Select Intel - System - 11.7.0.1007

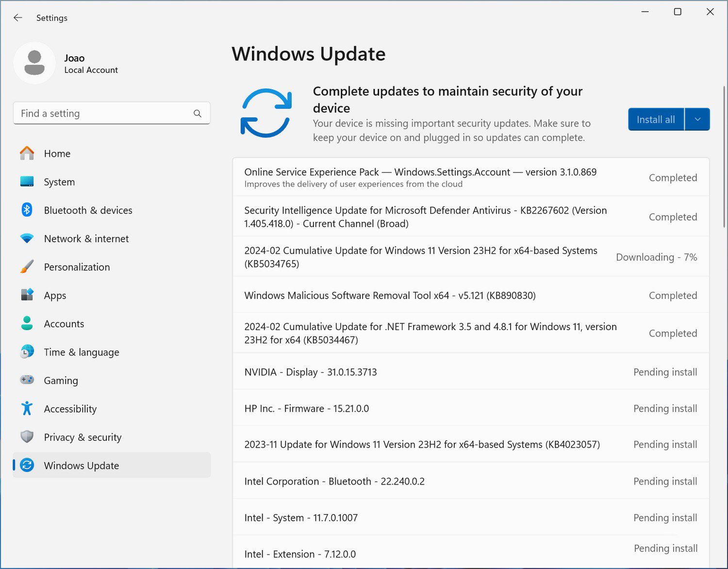coord(471,518)
